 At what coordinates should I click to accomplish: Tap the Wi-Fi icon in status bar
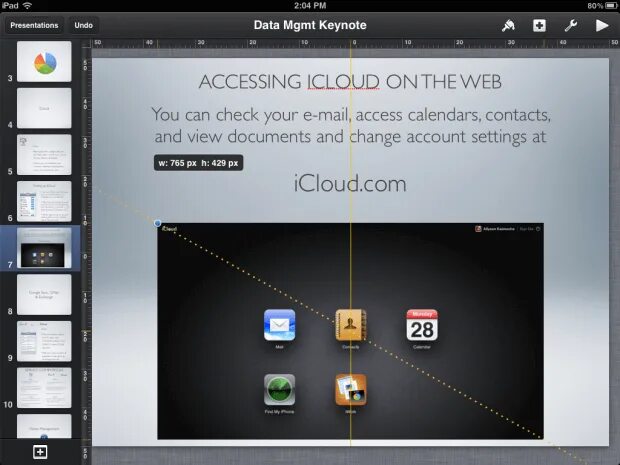(x=27, y=6)
